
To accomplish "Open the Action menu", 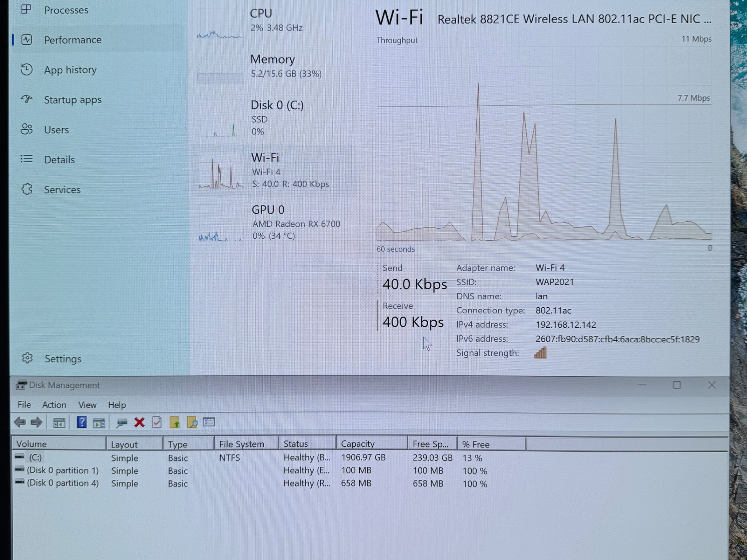I will [54, 405].
